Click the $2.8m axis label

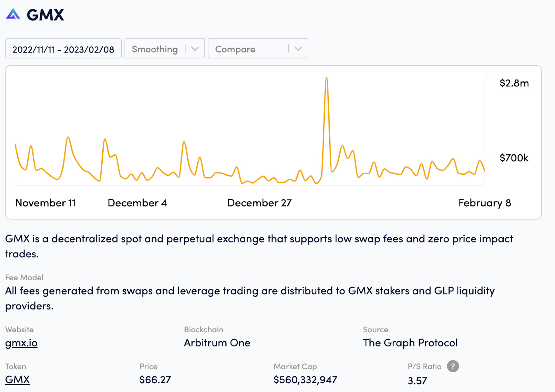click(x=514, y=83)
